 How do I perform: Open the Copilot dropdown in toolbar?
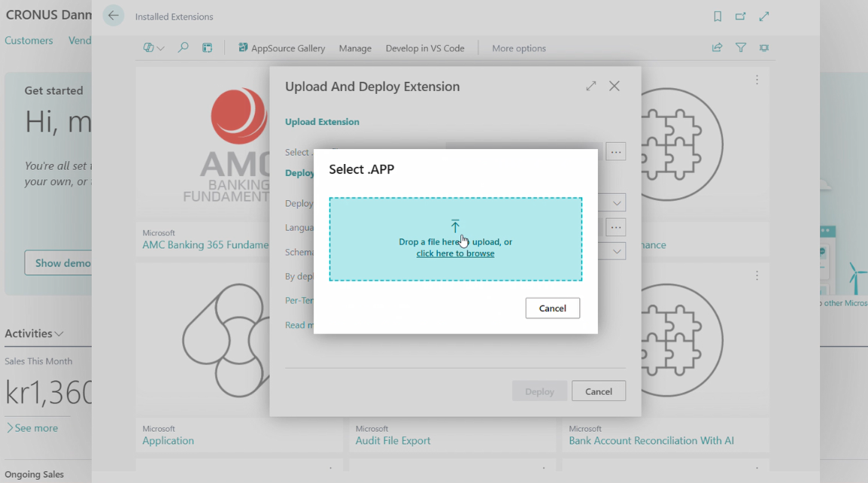(153, 48)
